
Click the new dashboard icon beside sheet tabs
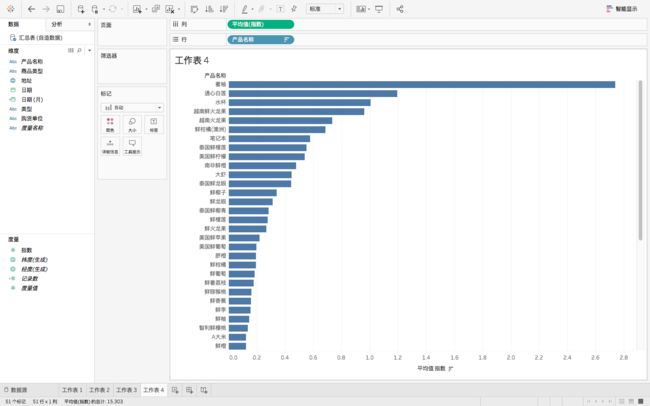189,390
